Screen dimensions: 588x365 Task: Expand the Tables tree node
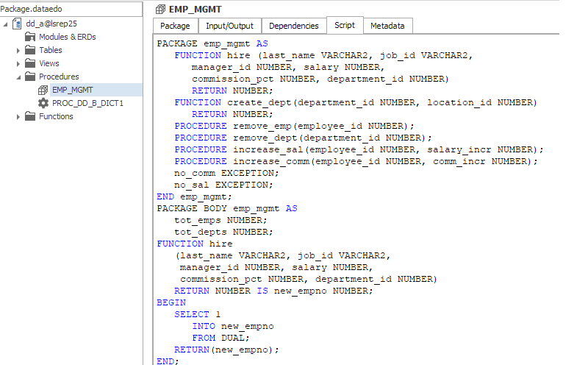click(19, 50)
